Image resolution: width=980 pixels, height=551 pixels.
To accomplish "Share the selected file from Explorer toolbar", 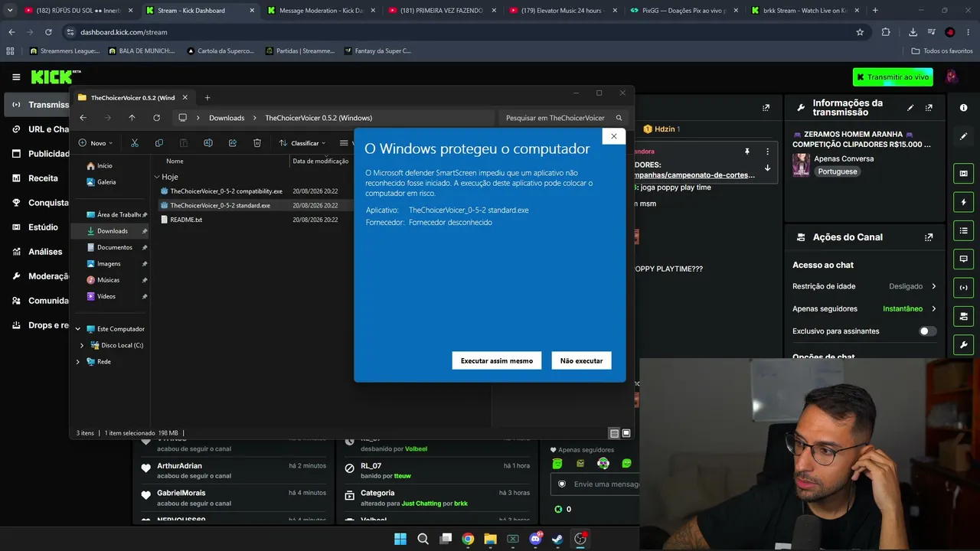I will point(233,143).
